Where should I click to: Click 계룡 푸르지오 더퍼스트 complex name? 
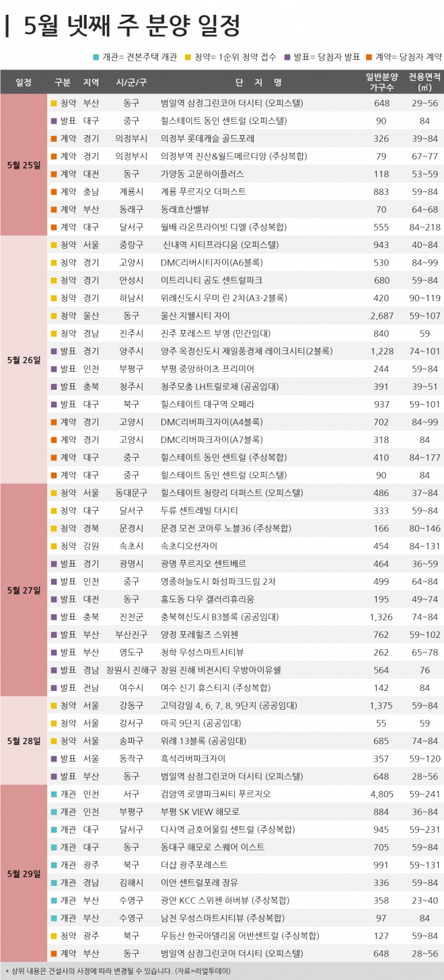(203, 191)
